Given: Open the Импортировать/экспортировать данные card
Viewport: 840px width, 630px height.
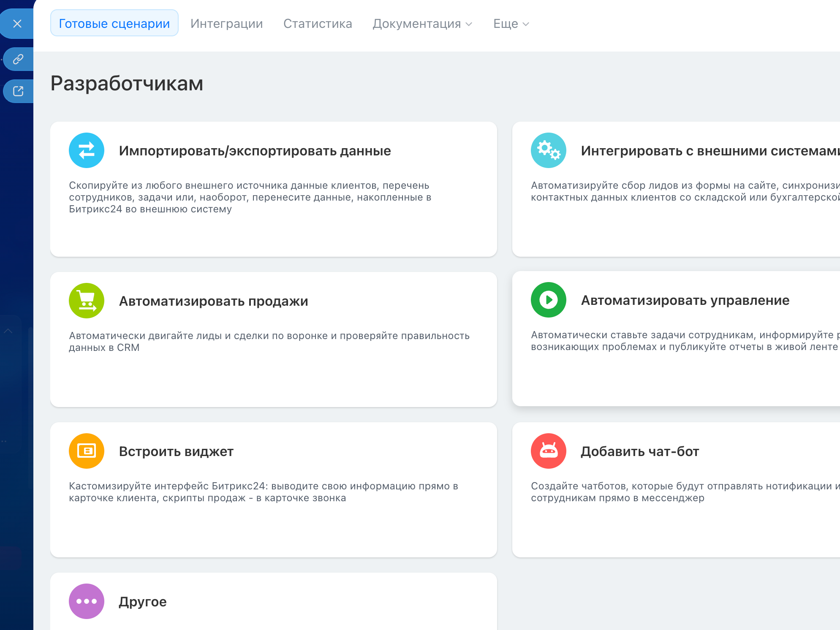Looking at the screenshot, I should click(x=274, y=189).
